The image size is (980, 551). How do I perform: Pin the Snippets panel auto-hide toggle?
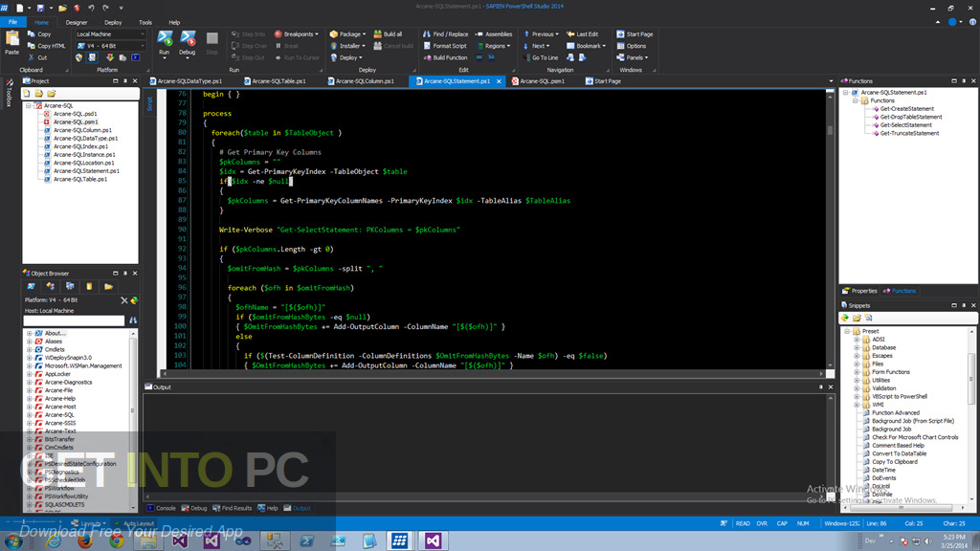point(964,305)
